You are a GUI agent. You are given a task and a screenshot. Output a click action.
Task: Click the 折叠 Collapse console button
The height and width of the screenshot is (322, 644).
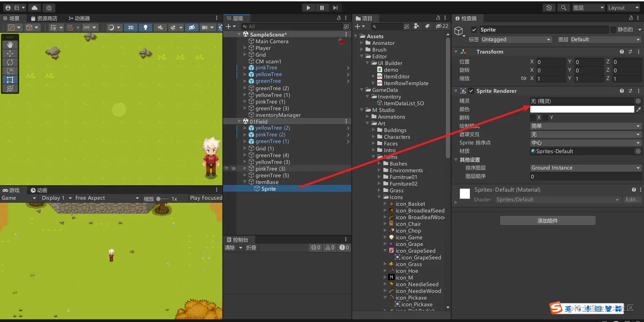[251, 248]
